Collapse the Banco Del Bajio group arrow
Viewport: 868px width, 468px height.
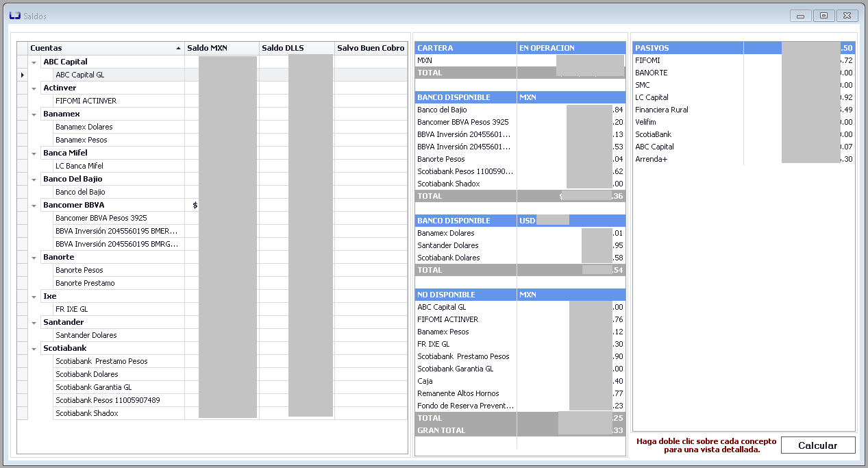tap(34, 179)
